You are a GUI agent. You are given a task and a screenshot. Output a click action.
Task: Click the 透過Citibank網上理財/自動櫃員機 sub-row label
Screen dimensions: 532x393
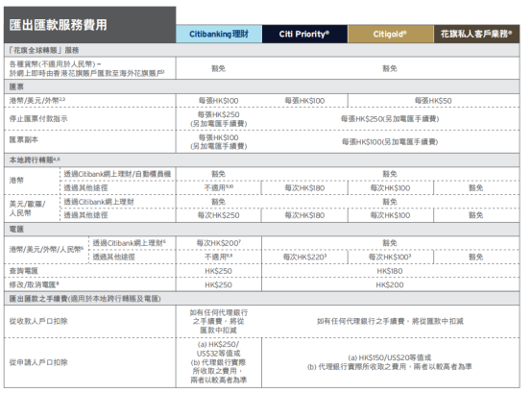pos(117,174)
